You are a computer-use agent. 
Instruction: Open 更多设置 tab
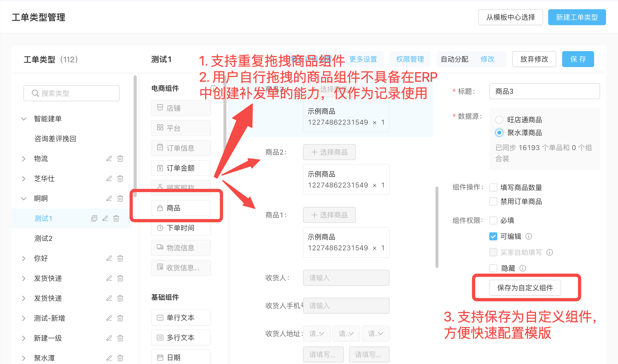[363, 59]
